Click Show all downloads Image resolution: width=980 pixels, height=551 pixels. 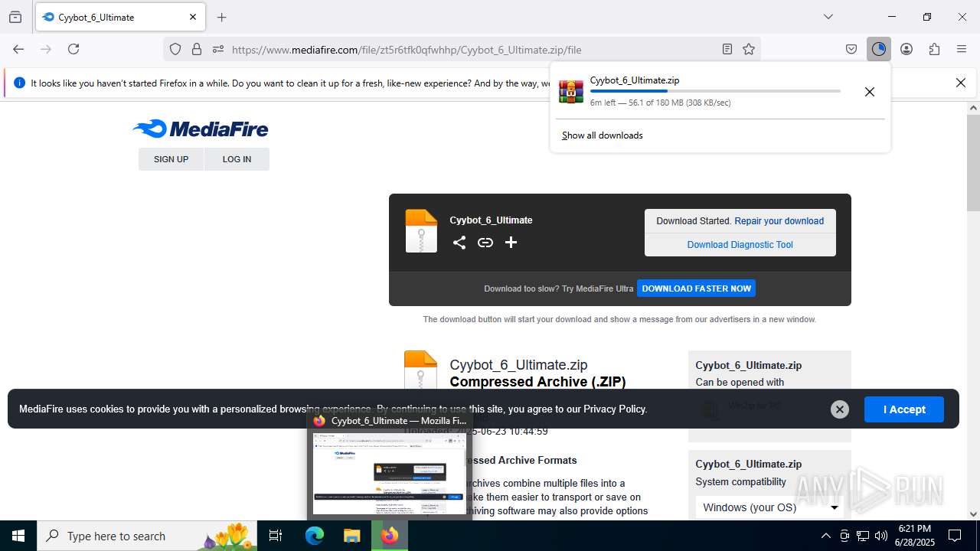(x=603, y=135)
